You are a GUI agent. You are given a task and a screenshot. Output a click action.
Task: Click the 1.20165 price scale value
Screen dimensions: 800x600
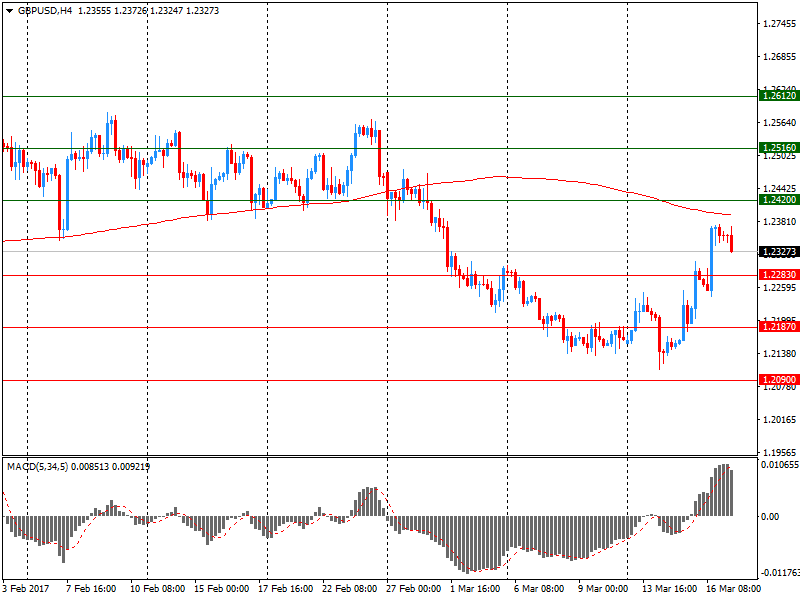click(779, 419)
